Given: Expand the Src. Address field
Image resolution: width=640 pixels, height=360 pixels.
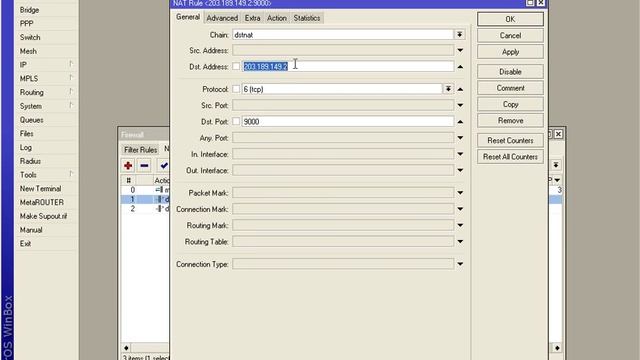Looking at the screenshot, I should pos(460,51).
